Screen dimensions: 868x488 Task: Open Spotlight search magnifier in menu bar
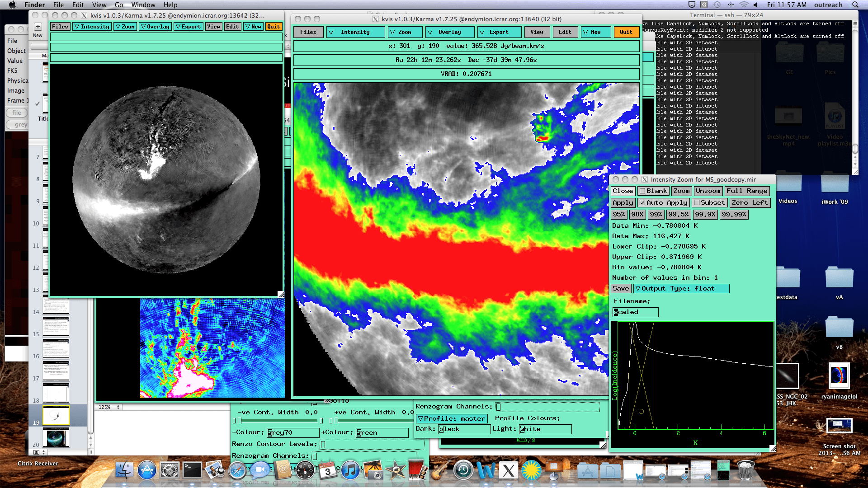[855, 5]
